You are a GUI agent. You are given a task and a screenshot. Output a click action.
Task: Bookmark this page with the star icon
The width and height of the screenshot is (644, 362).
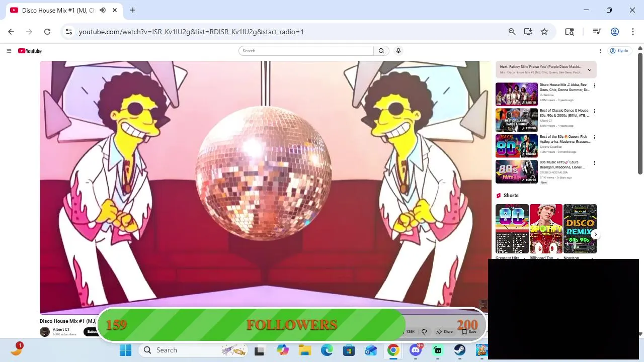544,32
